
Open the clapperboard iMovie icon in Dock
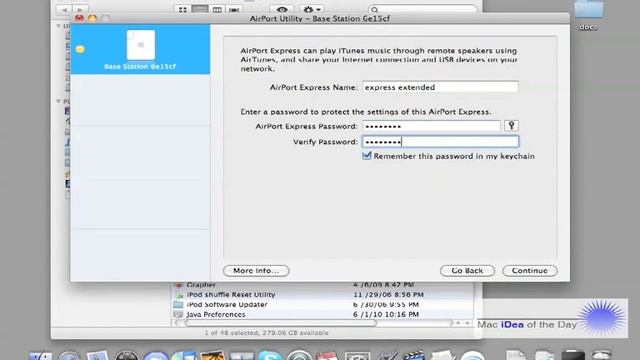[413, 356]
